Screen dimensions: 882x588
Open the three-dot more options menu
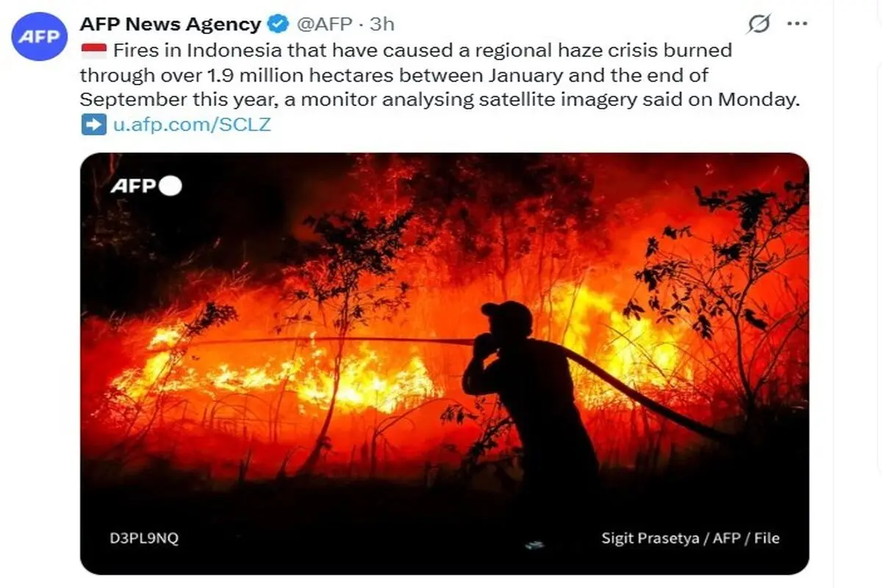(797, 24)
